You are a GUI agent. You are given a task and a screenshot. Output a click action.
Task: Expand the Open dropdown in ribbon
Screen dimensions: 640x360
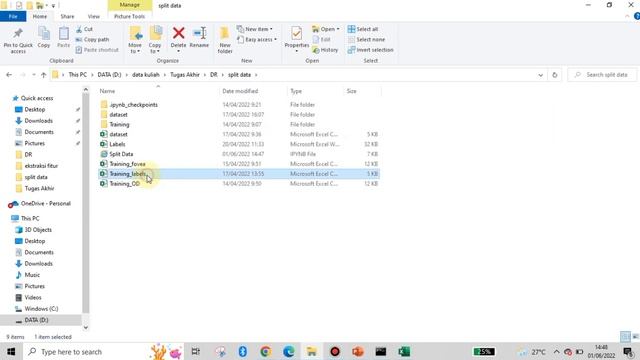point(326,29)
